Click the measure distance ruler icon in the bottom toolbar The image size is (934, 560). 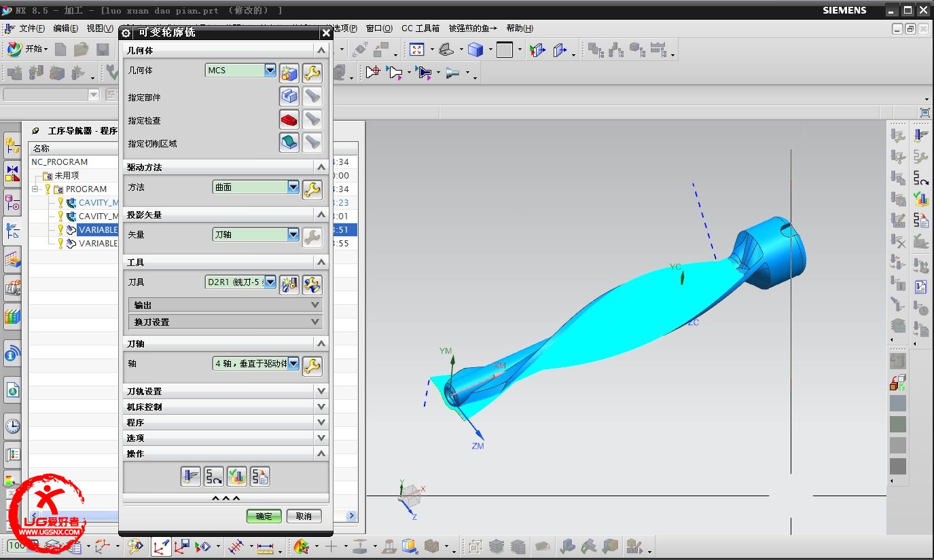(264, 546)
